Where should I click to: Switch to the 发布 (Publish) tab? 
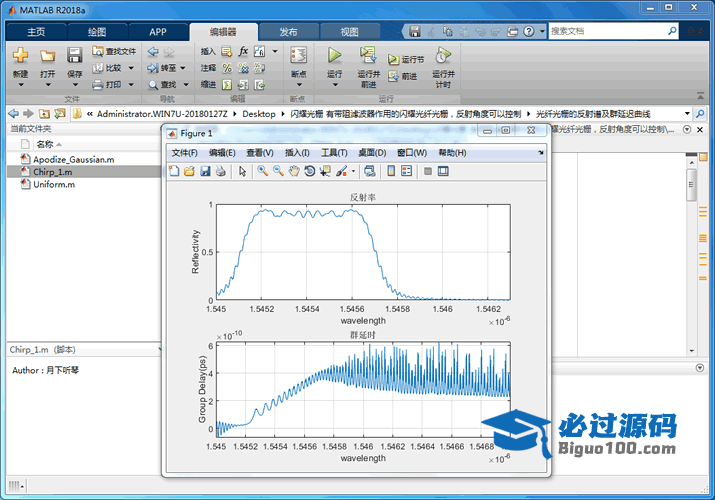click(288, 32)
